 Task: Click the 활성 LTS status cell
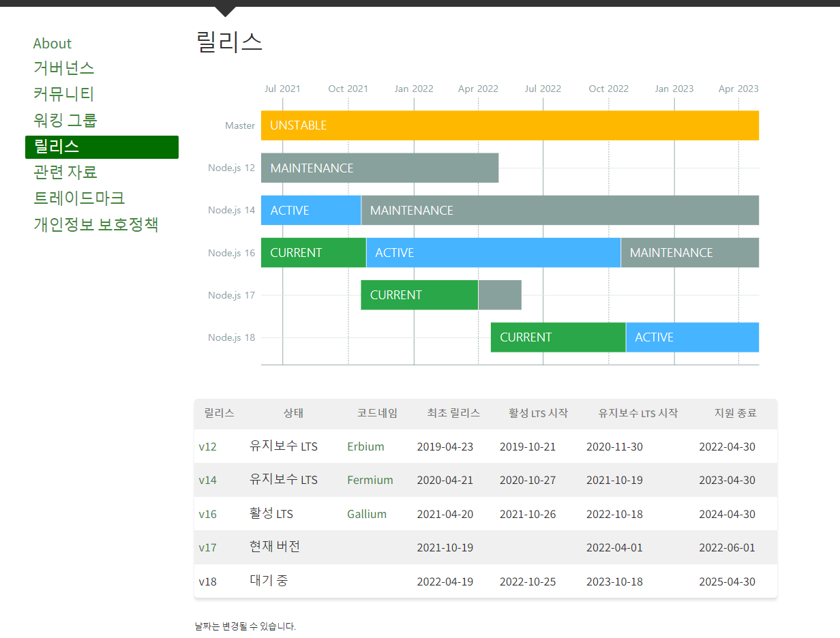click(x=271, y=513)
